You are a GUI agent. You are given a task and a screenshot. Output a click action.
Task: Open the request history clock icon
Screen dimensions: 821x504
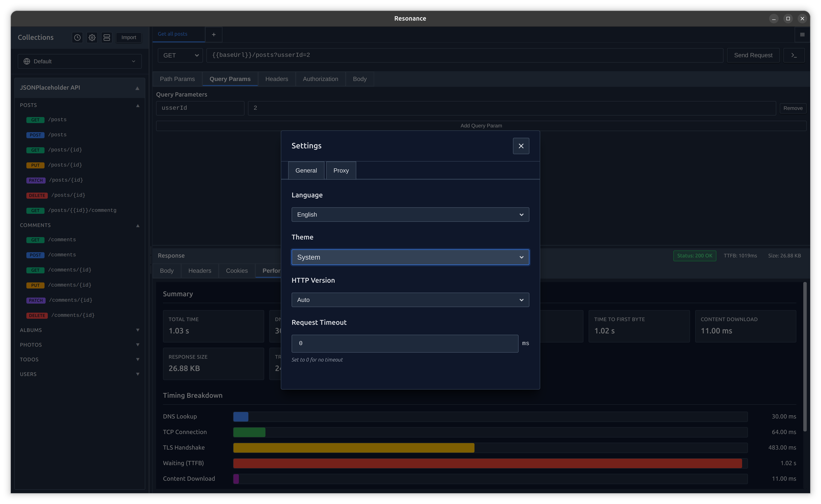(77, 37)
